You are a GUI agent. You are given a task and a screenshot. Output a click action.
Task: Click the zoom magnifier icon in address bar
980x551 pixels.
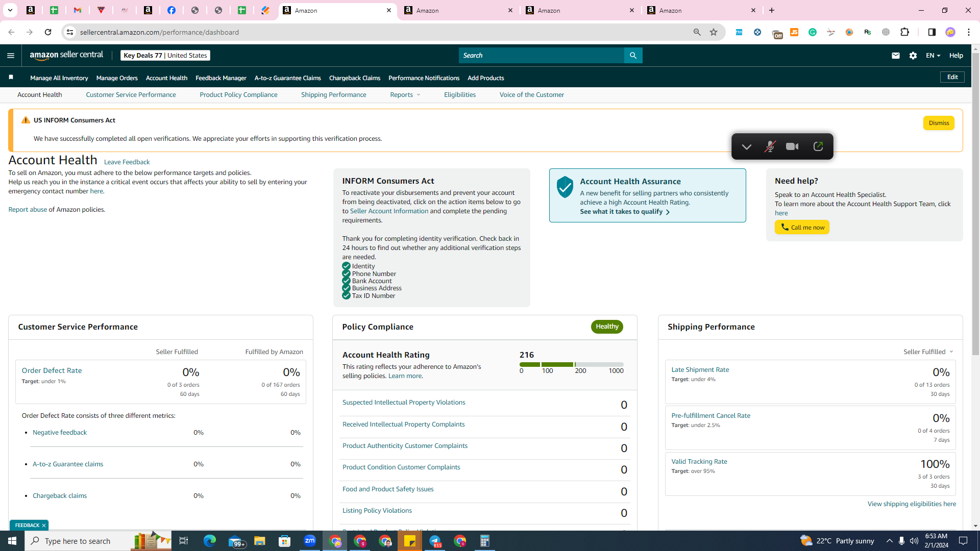click(x=697, y=32)
